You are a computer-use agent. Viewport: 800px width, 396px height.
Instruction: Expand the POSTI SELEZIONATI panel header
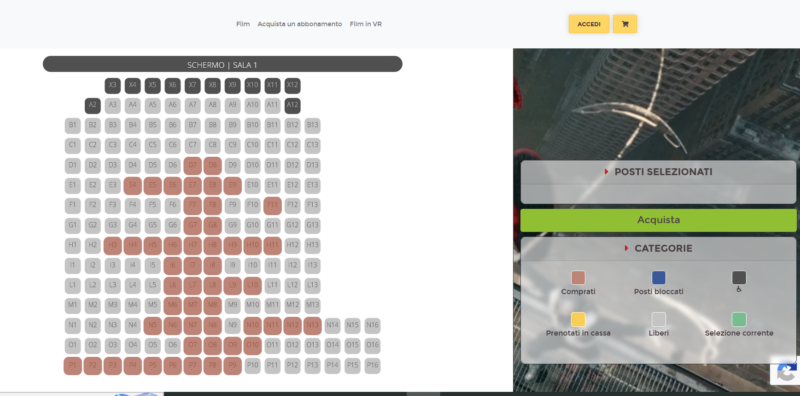pos(658,172)
